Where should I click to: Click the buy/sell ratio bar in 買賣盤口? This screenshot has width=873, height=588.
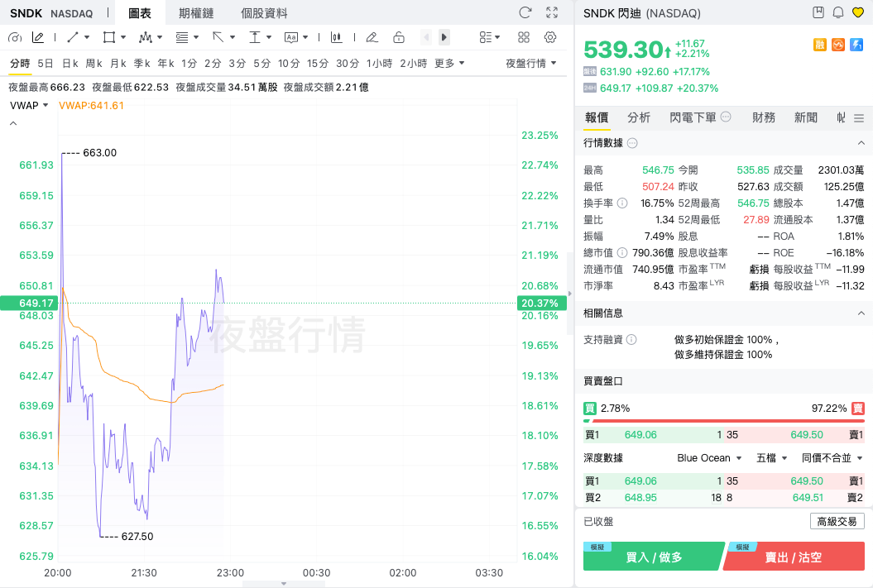724,421
